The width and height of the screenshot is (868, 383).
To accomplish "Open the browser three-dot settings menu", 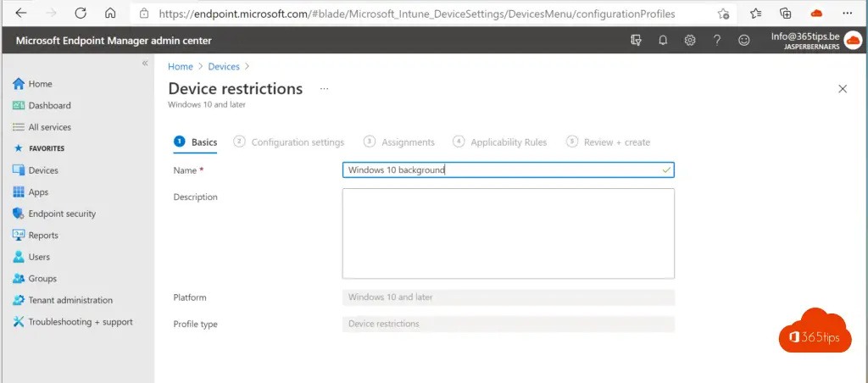I will point(847,14).
